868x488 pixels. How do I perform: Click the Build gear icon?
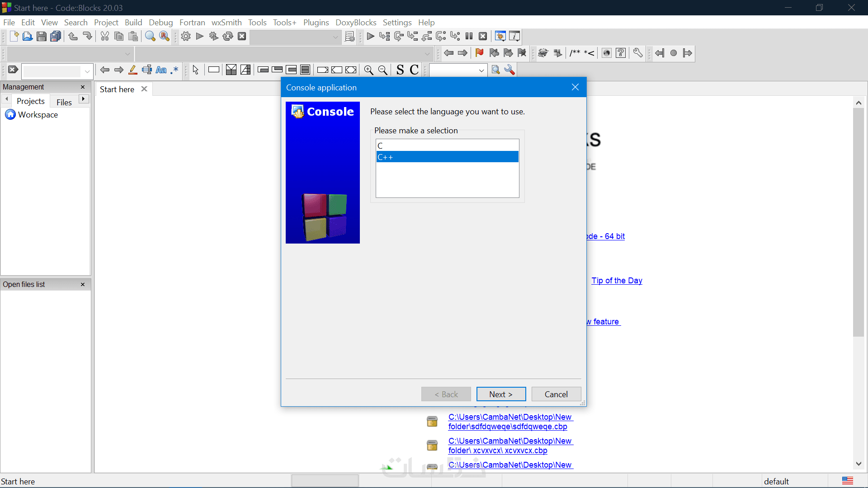pyautogui.click(x=185, y=36)
